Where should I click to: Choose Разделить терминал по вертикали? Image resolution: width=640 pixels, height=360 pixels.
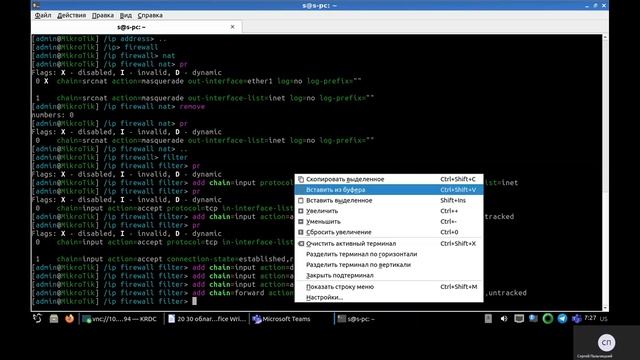[389, 265]
